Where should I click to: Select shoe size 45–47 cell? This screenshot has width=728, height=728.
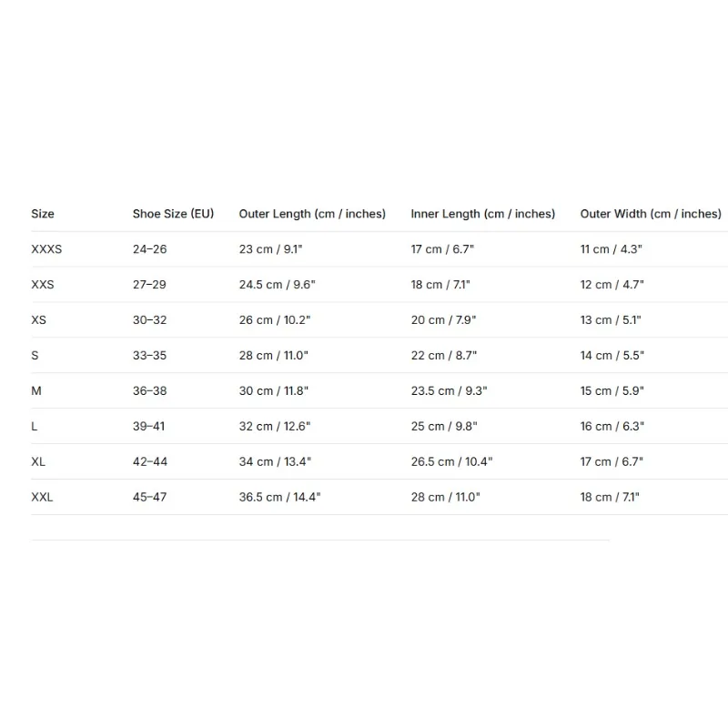(149, 497)
